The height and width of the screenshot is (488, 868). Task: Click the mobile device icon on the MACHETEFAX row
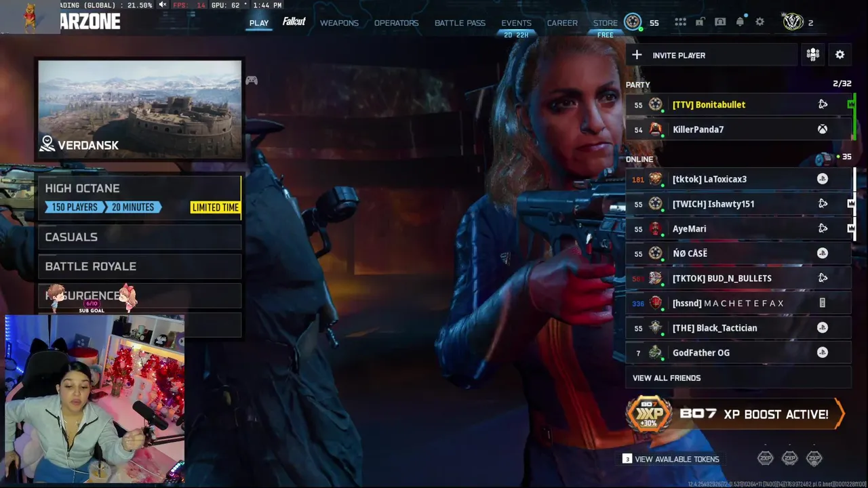823,303
